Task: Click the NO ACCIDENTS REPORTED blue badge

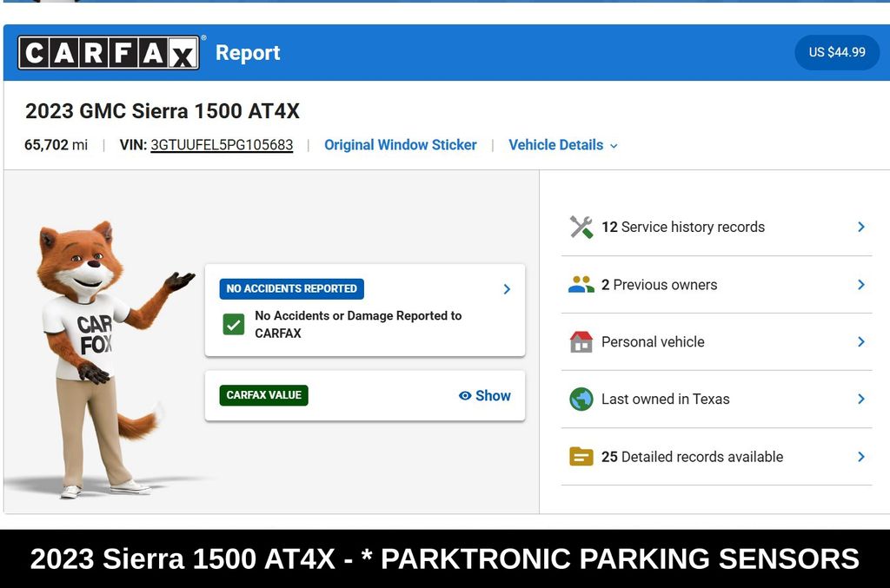Action: 291,289
